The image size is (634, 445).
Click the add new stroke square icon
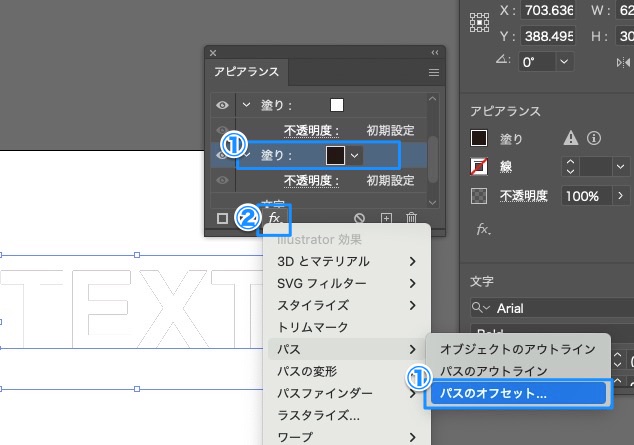point(222,218)
